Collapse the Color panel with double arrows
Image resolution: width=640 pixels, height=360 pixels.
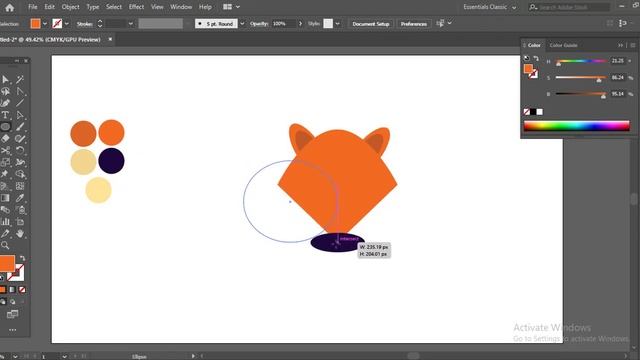620,45
